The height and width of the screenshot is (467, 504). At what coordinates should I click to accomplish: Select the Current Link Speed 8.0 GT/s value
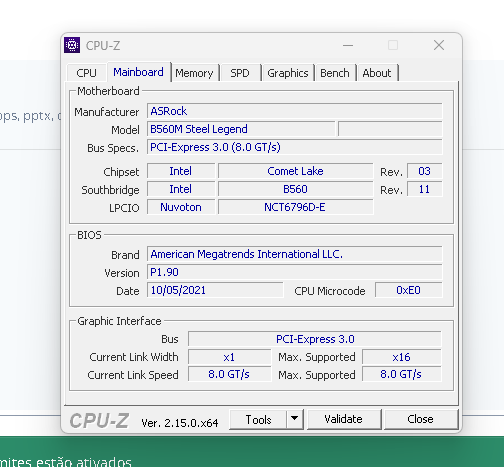coord(229,374)
